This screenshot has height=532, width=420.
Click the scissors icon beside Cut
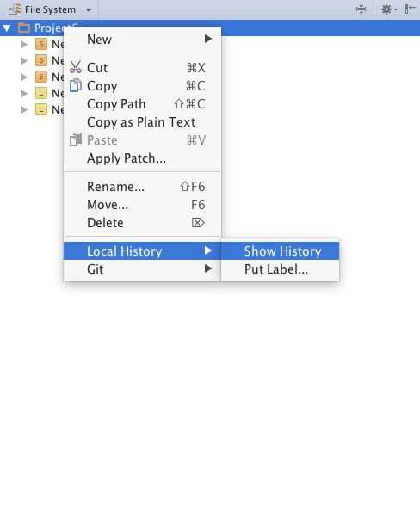(76, 67)
